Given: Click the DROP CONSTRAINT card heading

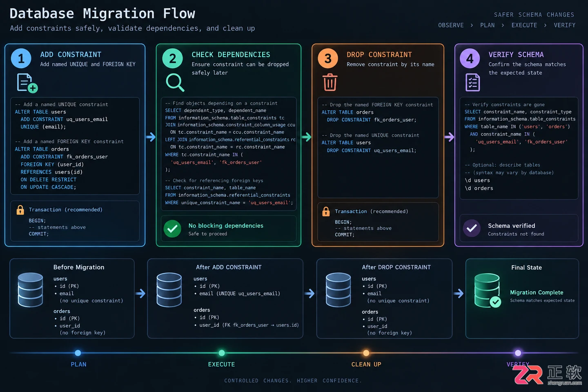Looking at the screenshot, I should pos(379,55).
